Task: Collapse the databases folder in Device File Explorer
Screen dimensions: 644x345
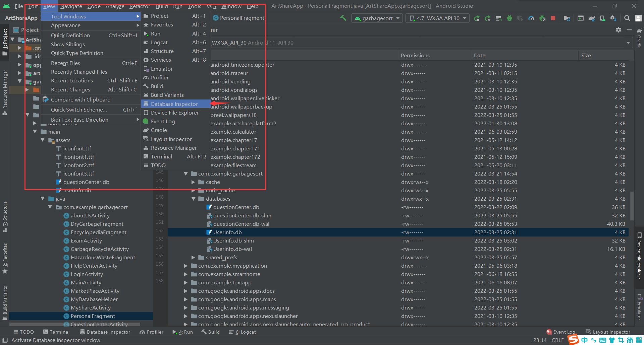Action: (x=194, y=199)
